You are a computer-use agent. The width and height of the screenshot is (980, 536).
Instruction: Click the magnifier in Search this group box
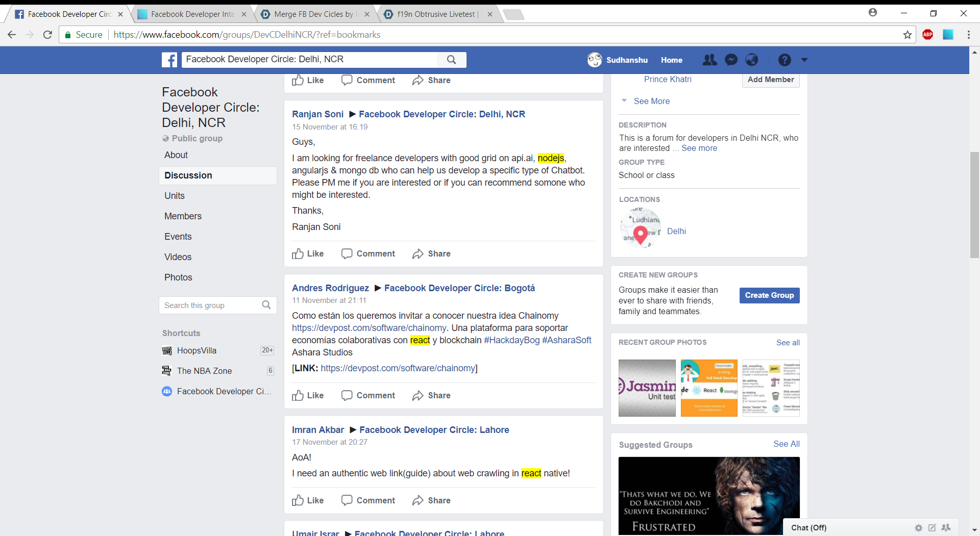(266, 305)
